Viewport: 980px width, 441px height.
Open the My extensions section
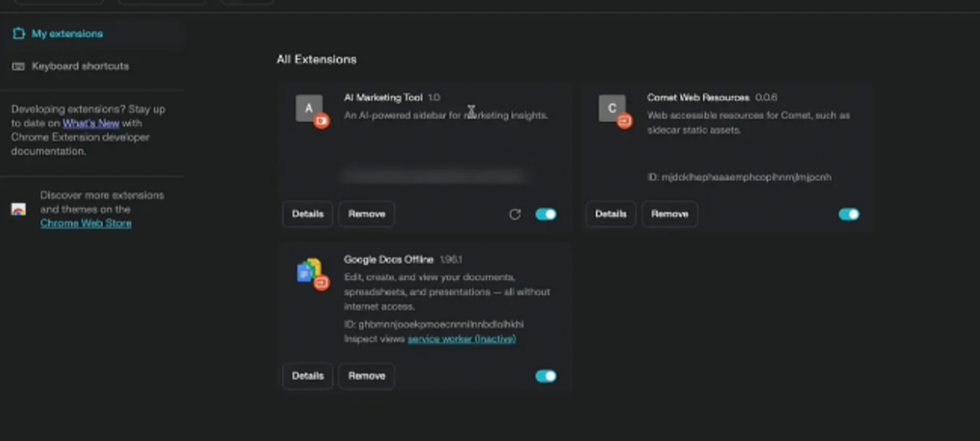66,34
